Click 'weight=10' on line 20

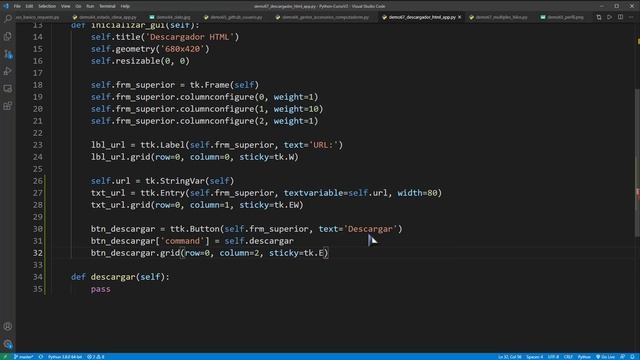296,109
